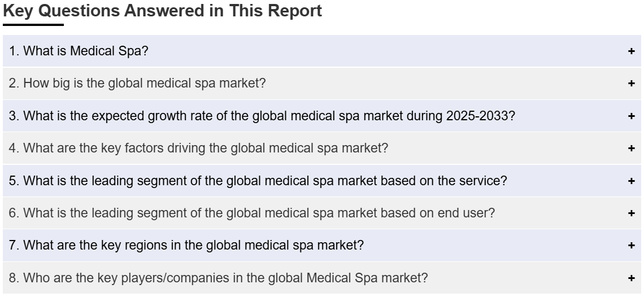
Task: Click plus icon beside 'How big is' question
Action: 631,84
